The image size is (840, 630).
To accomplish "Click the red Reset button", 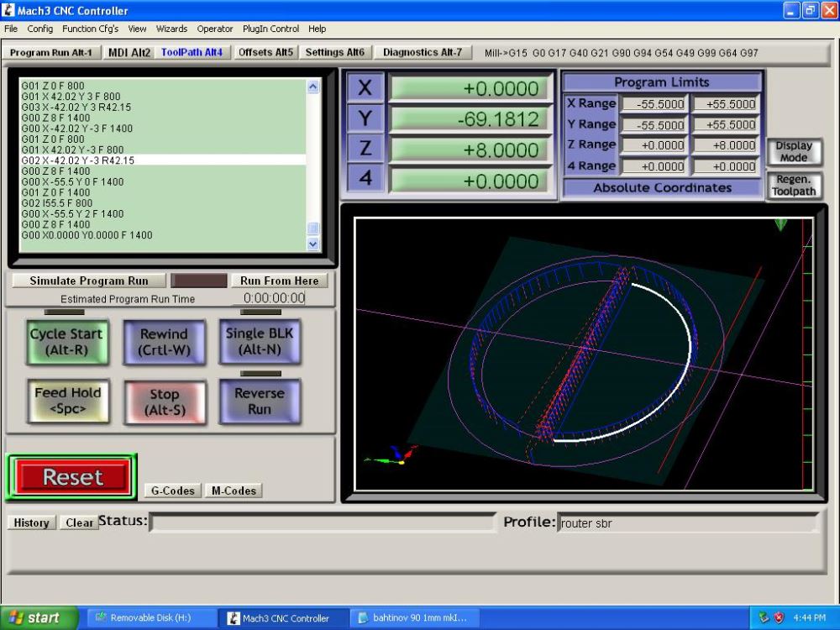I will point(72,477).
